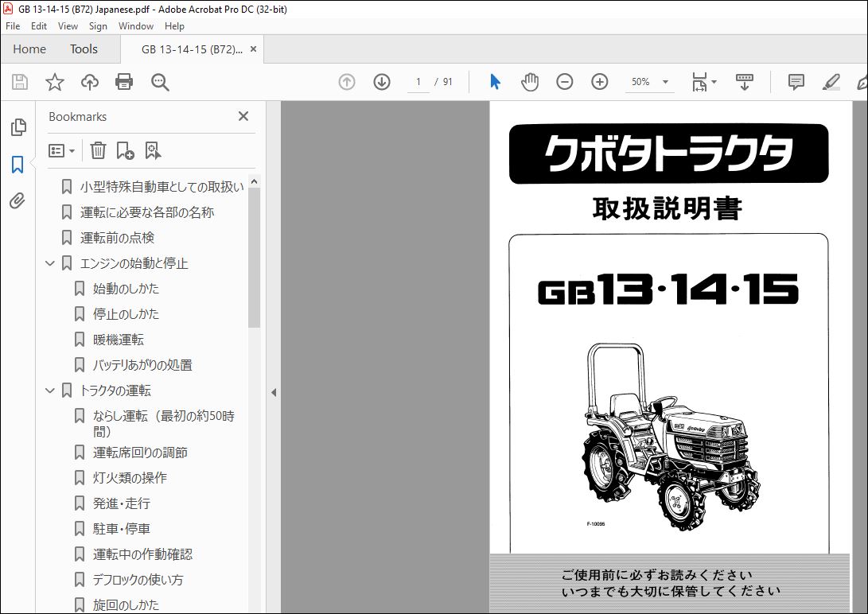868x614 pixels.
Task: Click the tractor illustration on the page
Action: [670, 436]
